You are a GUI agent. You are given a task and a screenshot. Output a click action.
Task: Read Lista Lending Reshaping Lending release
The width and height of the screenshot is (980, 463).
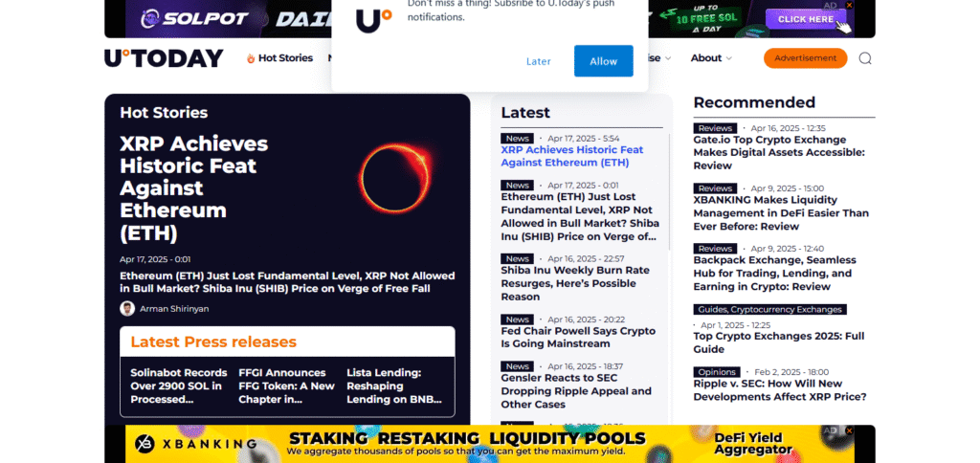click(394, 386)
